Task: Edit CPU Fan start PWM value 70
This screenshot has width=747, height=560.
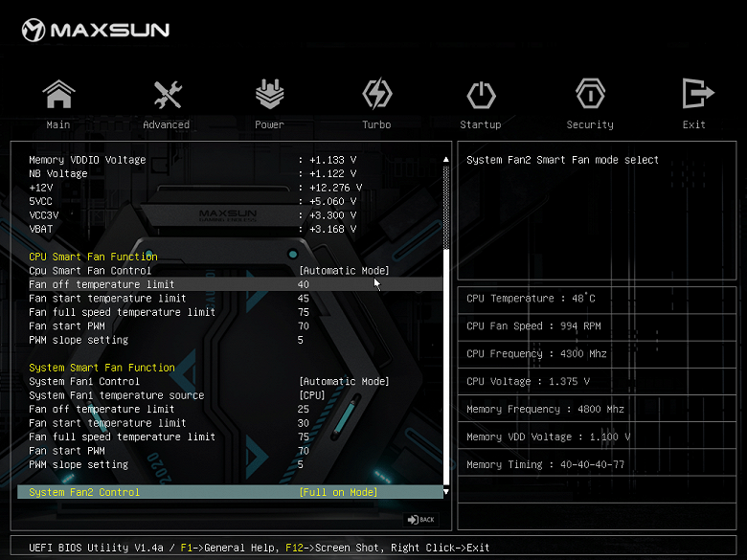Action: click(304, 326)
